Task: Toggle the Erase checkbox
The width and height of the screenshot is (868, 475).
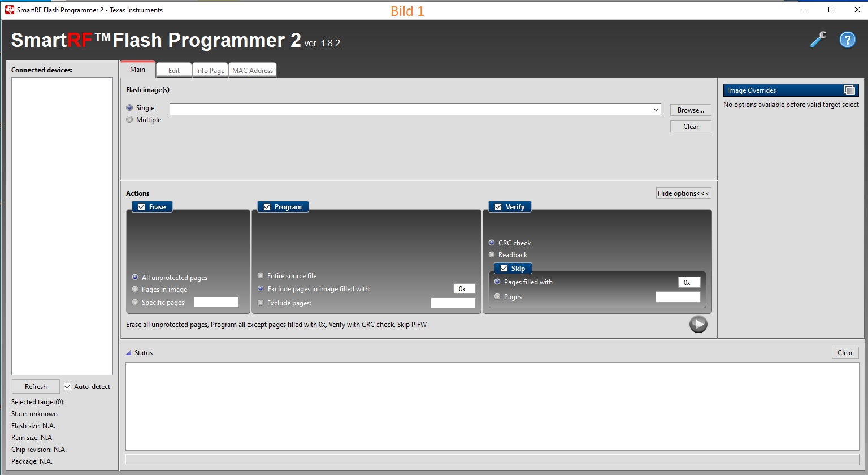Action: point(142,207)
